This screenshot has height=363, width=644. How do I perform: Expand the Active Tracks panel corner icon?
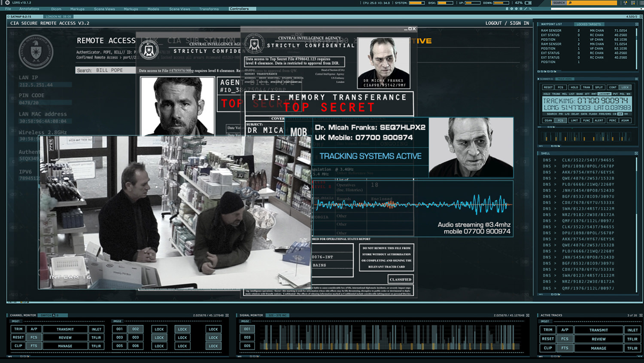(641, 315)
